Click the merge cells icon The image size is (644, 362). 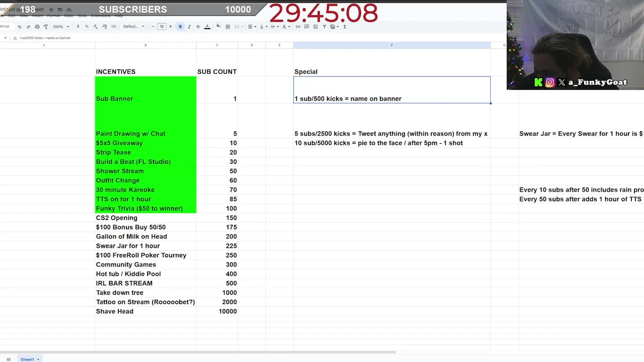point(236,27)
